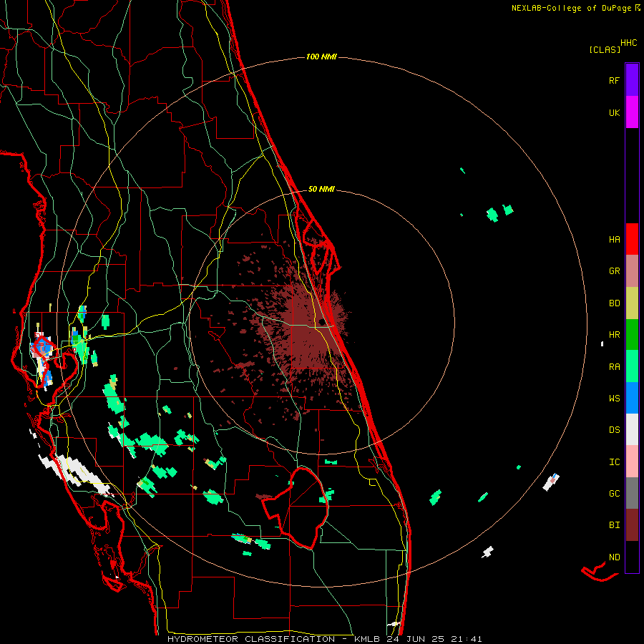The image size is (644, 644).
Task: Click the 'HR' legend label
Action: 614,335
